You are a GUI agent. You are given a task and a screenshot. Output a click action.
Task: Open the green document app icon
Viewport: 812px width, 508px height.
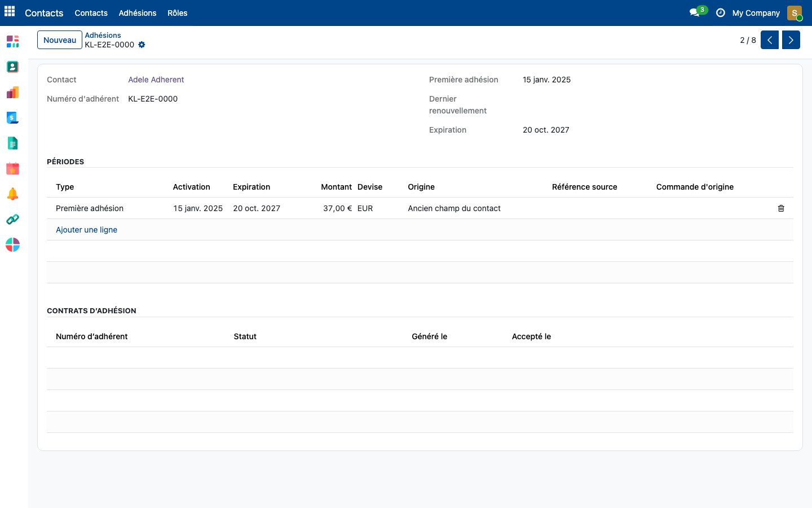pos(12,143)
